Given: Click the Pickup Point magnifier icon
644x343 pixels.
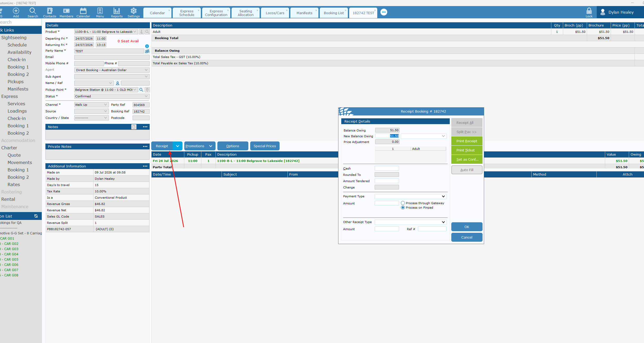Looking at the screenshot, I should (141, 90).
